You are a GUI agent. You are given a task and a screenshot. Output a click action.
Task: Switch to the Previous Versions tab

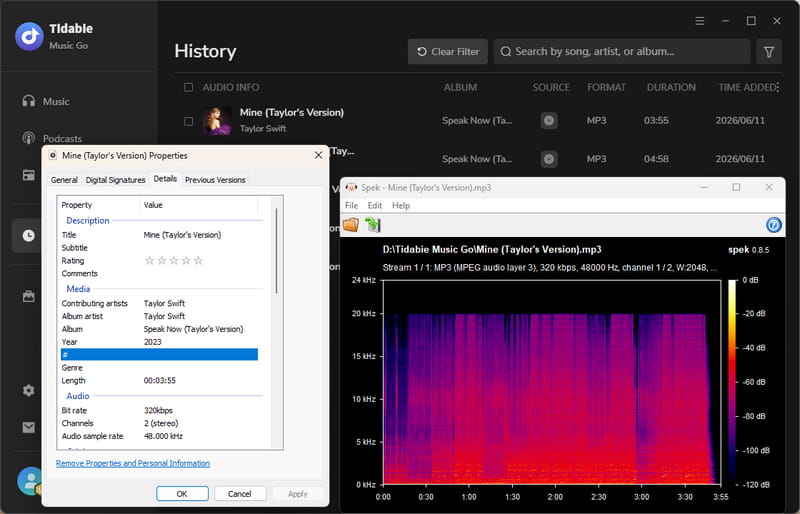pos(215,180)
